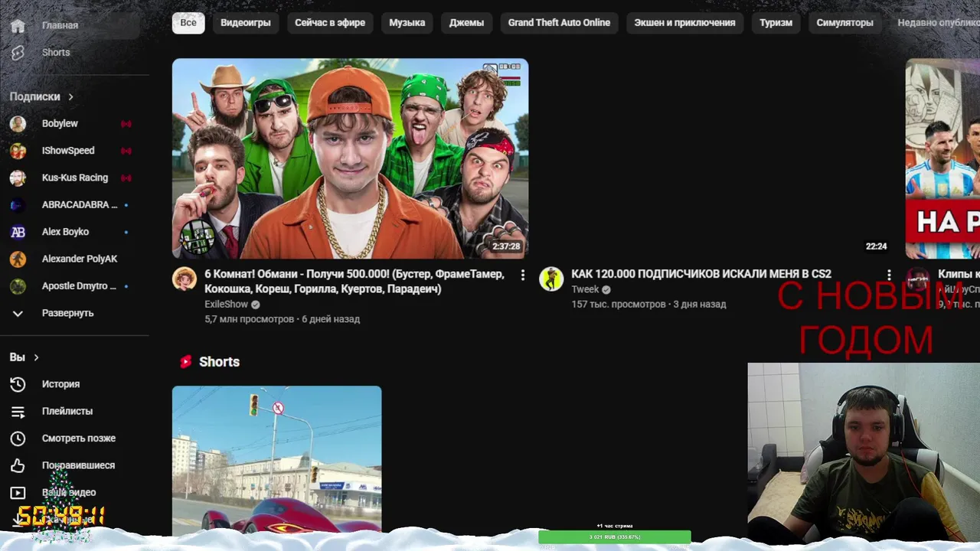This screenshot has height=551, width=980.
Task: Click the История clock icon
Action: pos(18,384)
